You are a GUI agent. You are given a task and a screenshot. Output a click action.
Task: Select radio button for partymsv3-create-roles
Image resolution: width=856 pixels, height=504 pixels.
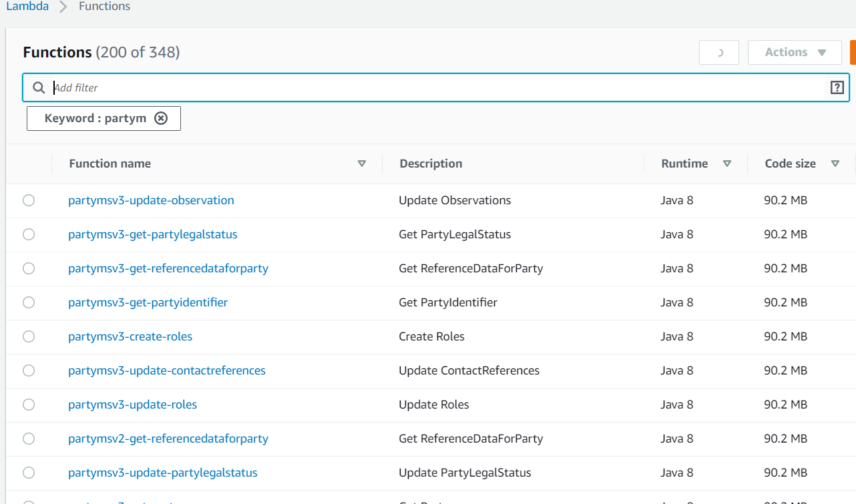coord(29,336)
